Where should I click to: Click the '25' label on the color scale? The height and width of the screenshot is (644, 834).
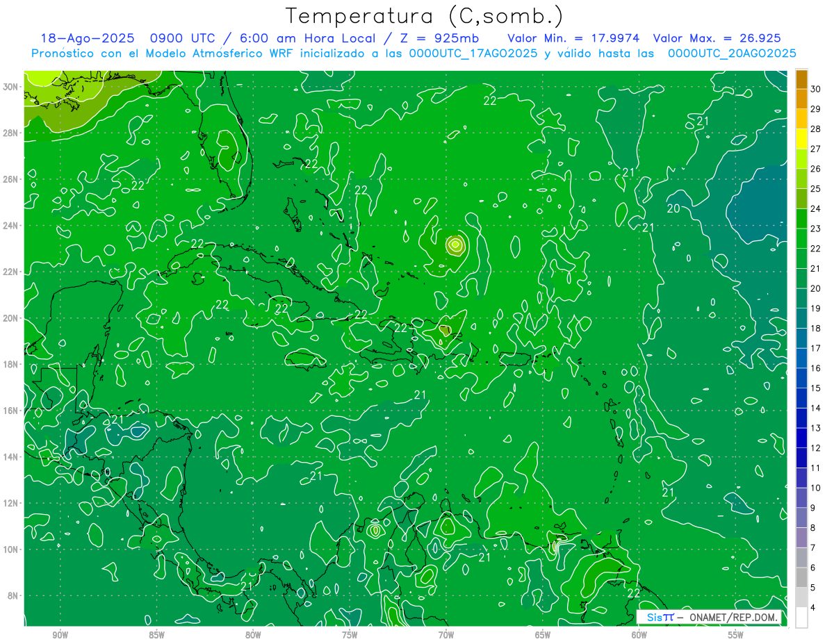click(816, 188)
